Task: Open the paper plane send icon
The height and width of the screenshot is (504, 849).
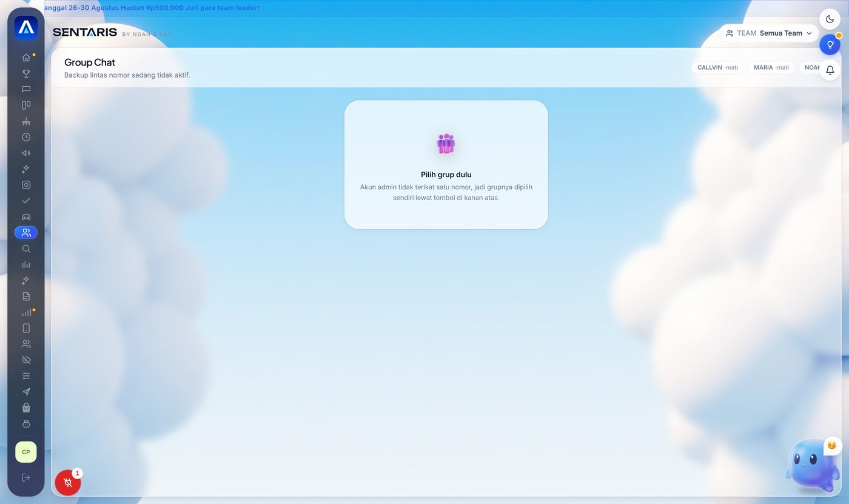Action: click(26, 392)
